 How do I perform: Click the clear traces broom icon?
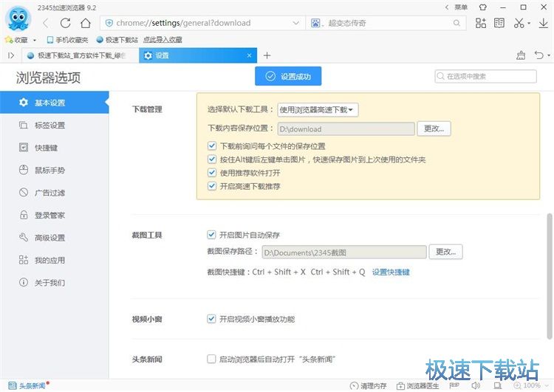pyautogui.click(x=521, y=55)
